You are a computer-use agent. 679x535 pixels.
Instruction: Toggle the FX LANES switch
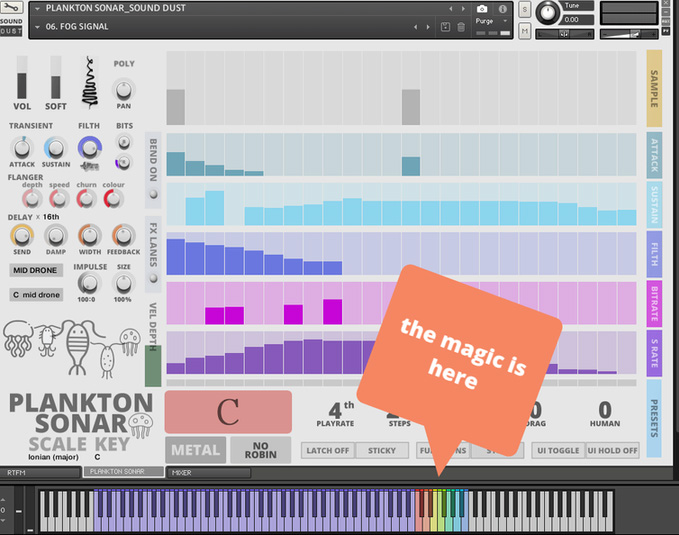coord(153,278)
